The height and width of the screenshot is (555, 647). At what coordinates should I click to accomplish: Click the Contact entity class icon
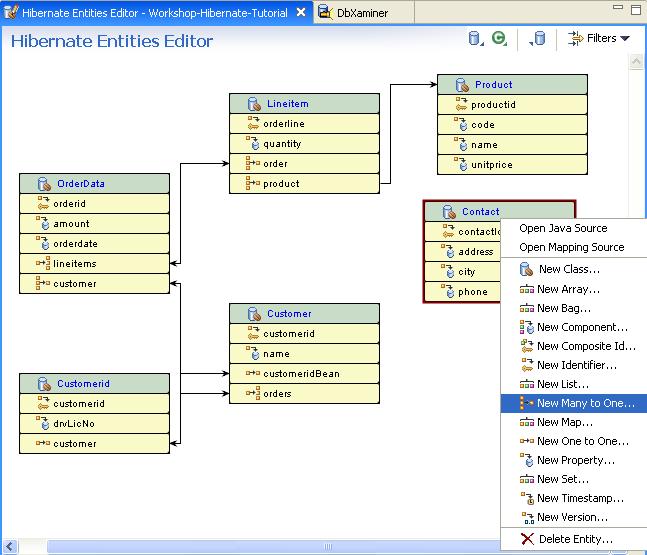[449, 212]
